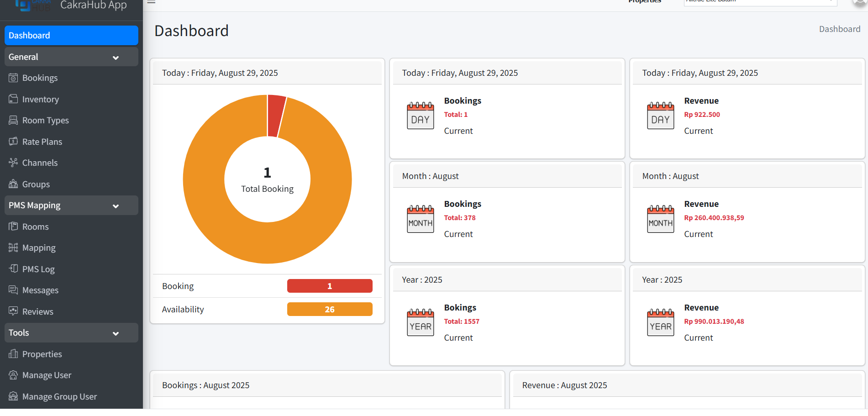Open Rate Plans from the sidebar
Viewport: 868px width, 416px height.
coord(42,142)
